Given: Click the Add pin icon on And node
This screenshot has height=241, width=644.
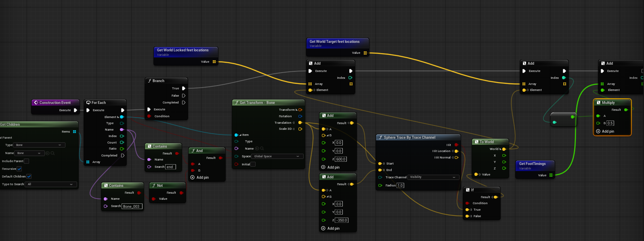Looking at the screenshot, I should [192, 178].
